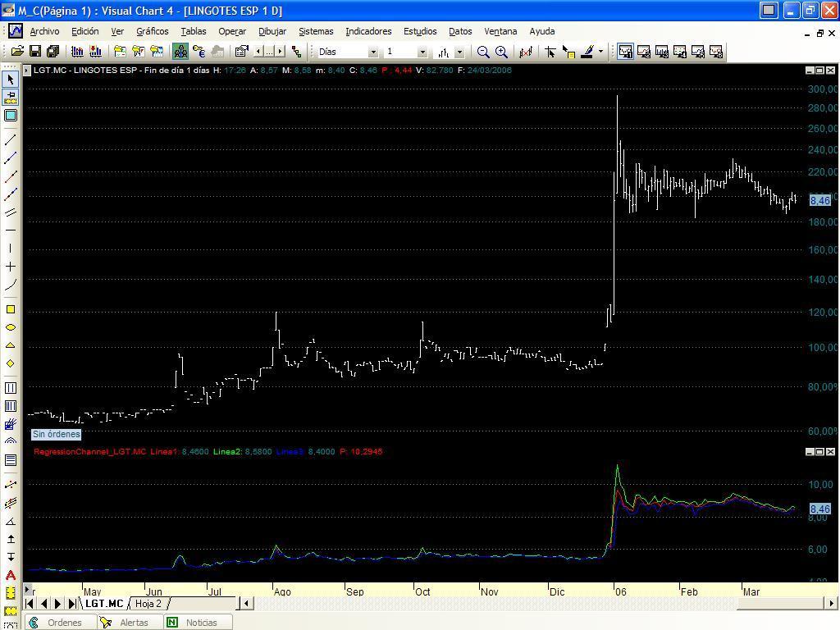This screenshot has width=840, height=630.
Task: Switch to the Hoja 2 sheet tab
Action: tap(148, 604)
